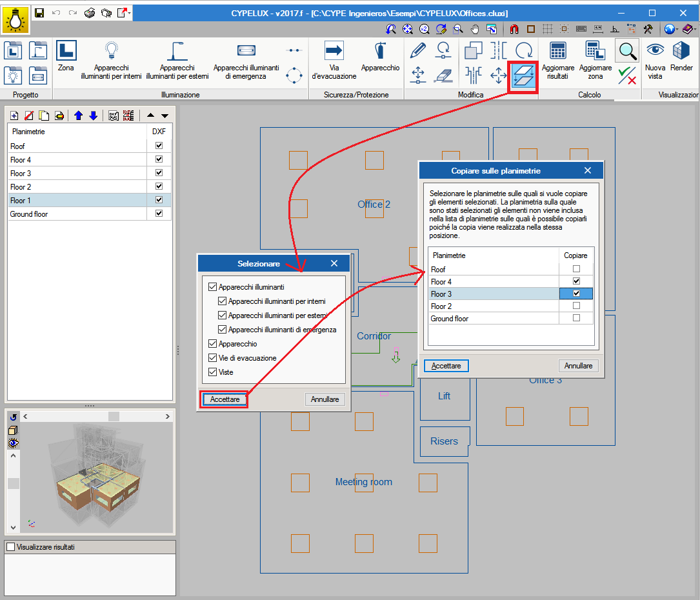This screenshot has width=700, height=600.
Task: Save the project with the floppy disk icon
Action: 39,13
